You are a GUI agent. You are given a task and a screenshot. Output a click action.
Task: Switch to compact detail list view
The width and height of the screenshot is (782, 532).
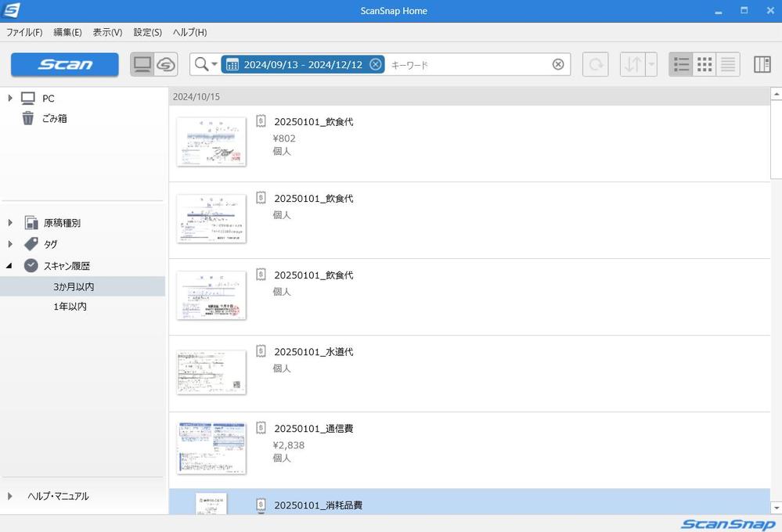[x=728, y=65]
